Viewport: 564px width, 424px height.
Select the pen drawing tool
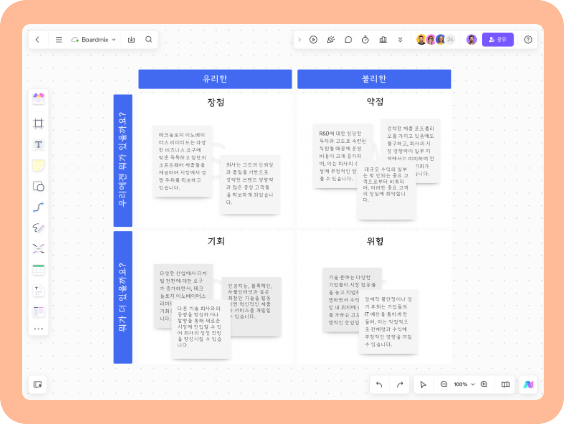(38, 228)
